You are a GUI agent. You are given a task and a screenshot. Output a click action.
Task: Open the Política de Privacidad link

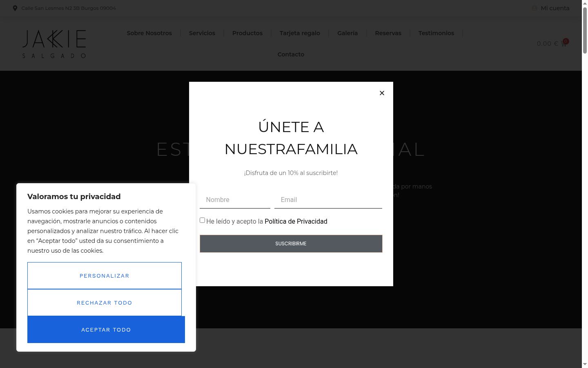[x=296, y=221]
